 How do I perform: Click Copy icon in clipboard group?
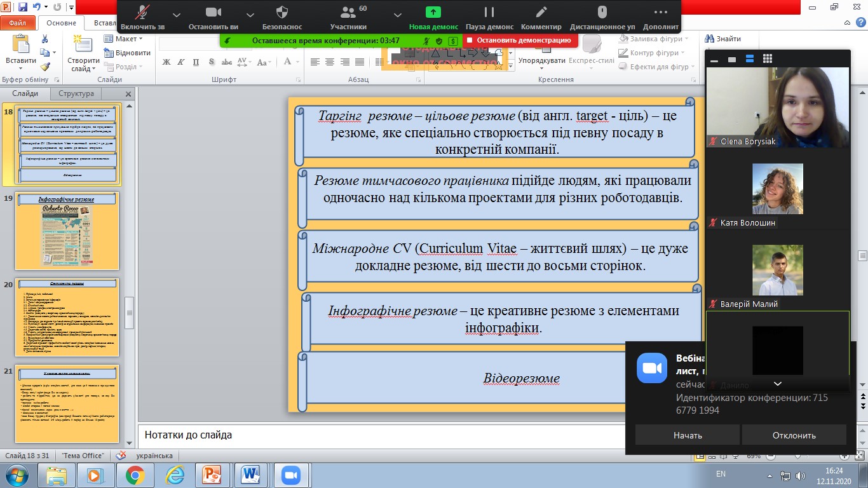[x=45, y=53]
